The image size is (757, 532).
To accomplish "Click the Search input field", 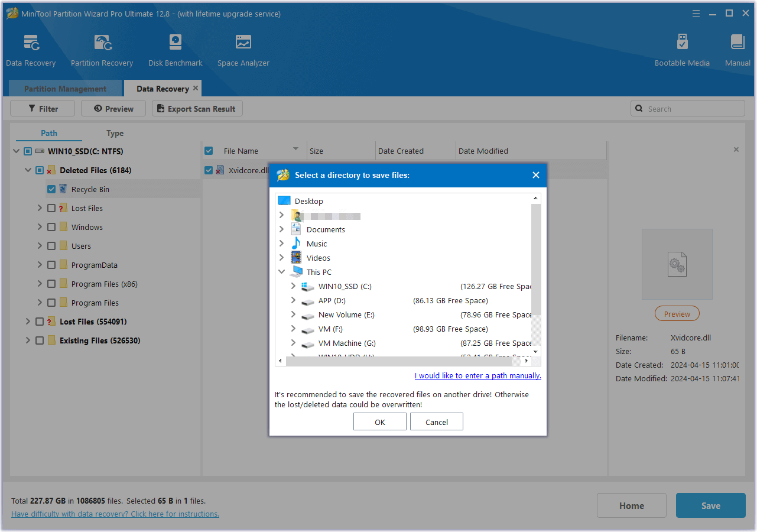I will [x=688, y=109].
